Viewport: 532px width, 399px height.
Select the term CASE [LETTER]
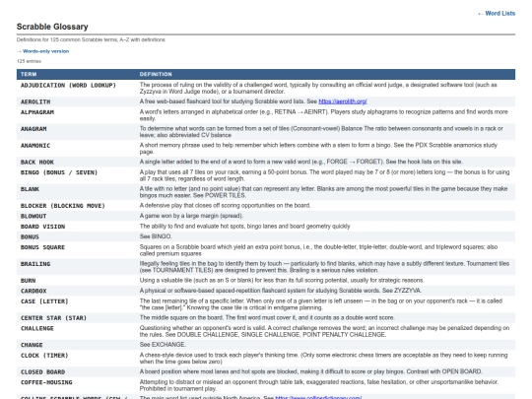pyautogui.click(x=44, y=301)
